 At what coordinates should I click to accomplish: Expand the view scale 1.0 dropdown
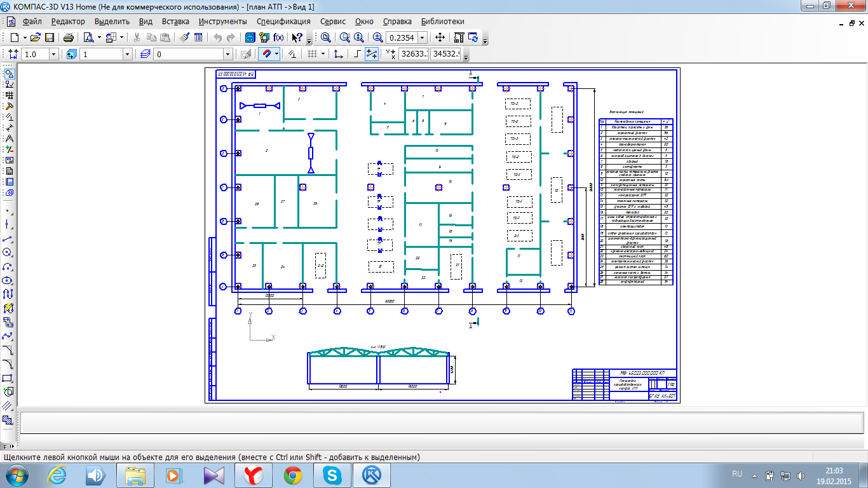click(x=53, y=54)
